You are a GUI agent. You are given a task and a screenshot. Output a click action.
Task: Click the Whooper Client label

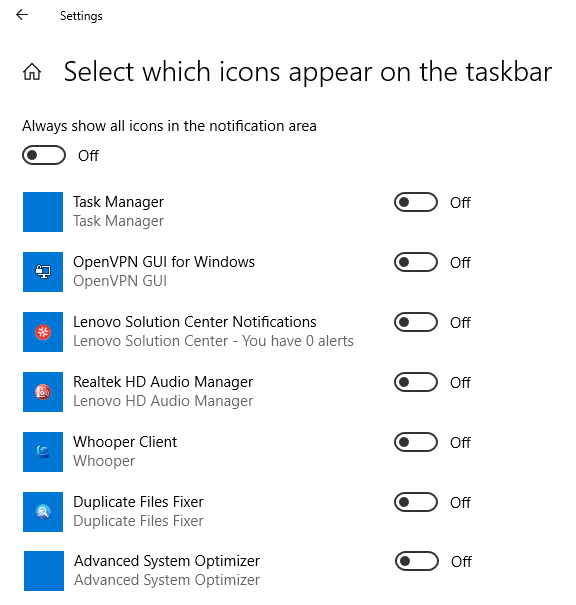click(125, 442)
